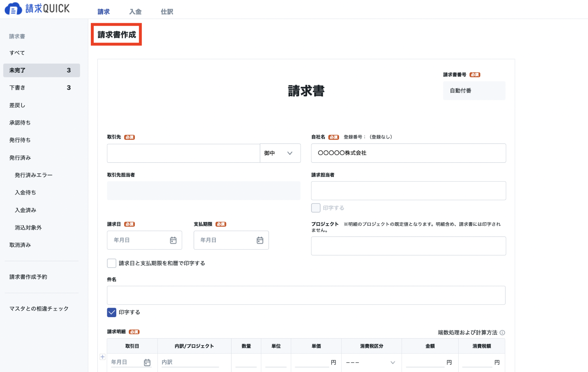Image resolution: width=588 pixels, height=372 pixels.
Task: Open 承認待ち invoice list
Action: [x=20, y=123]
